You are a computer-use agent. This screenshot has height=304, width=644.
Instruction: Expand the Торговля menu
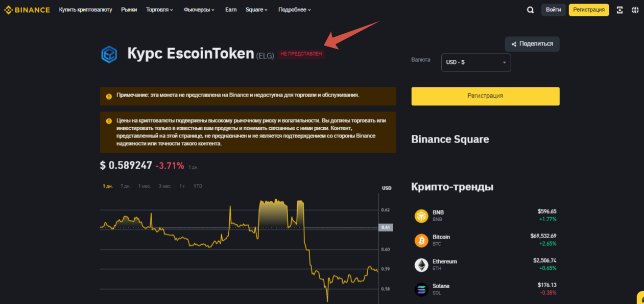tap(159, 10)
